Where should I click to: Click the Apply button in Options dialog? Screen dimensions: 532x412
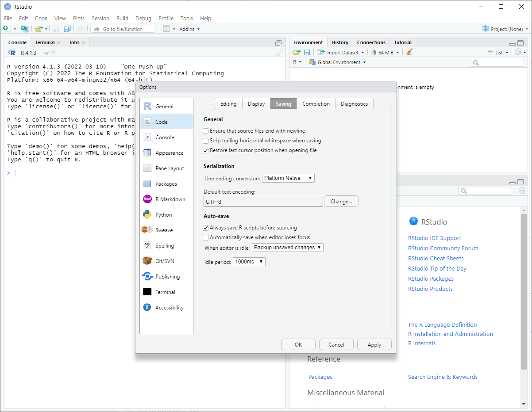[x=374, y=345]
